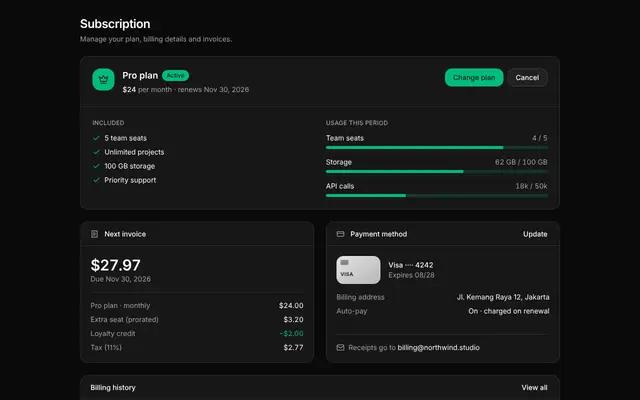The image size is (640, 400).
Task: Click the On · charged on renewal value
Action: point(509,311)
